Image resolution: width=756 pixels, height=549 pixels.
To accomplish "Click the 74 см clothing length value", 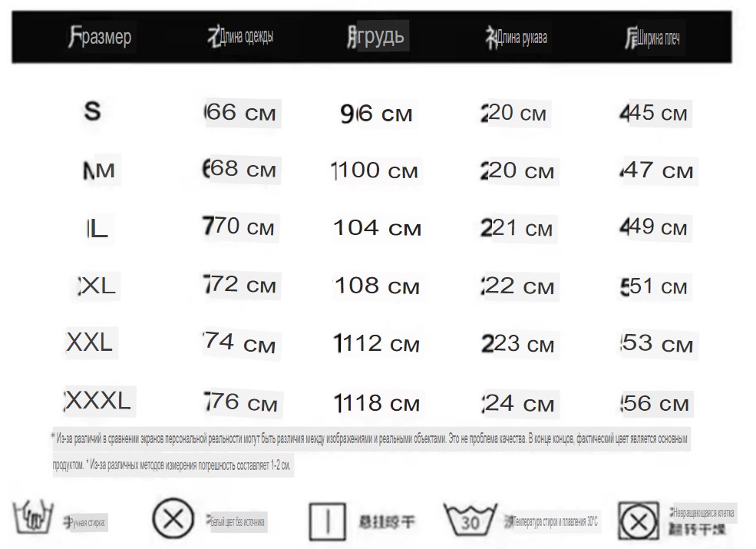I will coord(239,343).
